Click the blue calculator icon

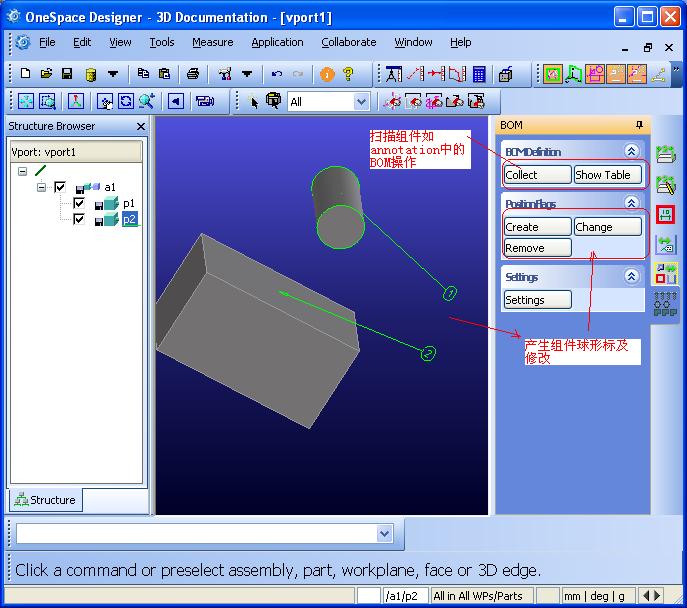tap(479, 74)
